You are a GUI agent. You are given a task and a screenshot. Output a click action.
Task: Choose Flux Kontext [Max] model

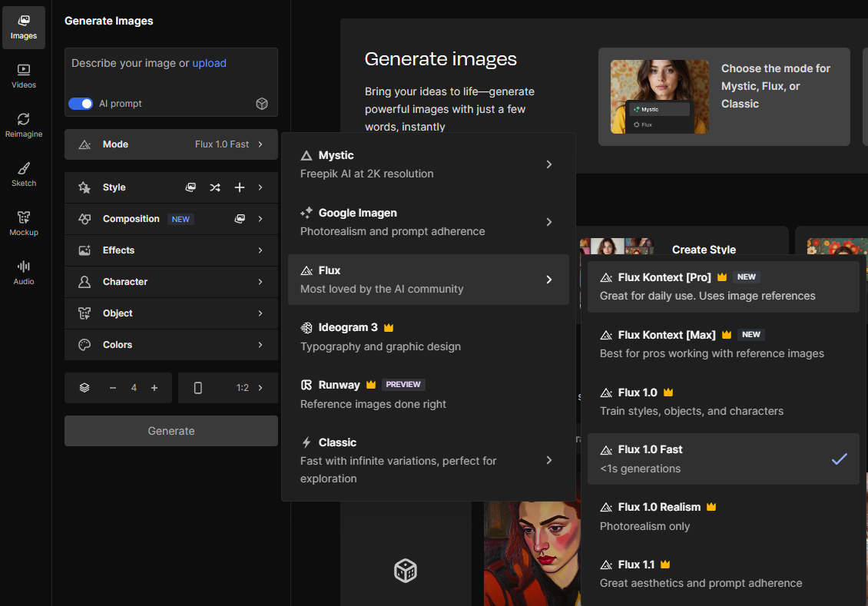pyautogui.click(x=724, y=344)
